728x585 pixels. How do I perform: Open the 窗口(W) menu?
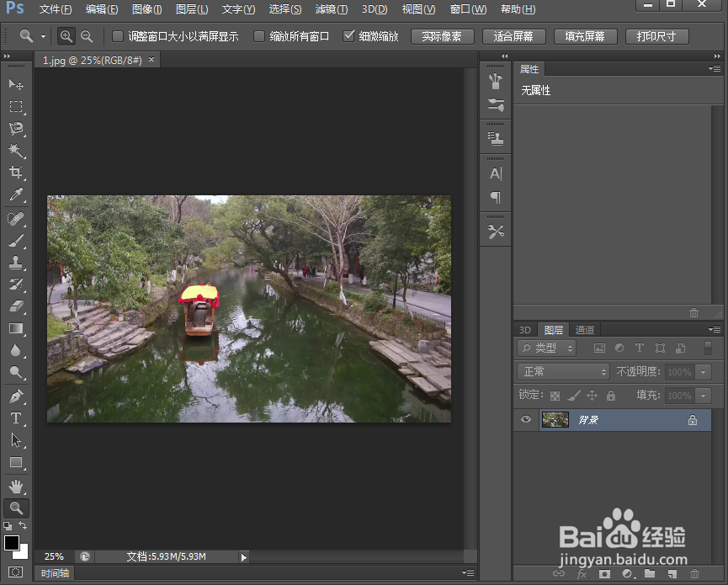(468, 9)
